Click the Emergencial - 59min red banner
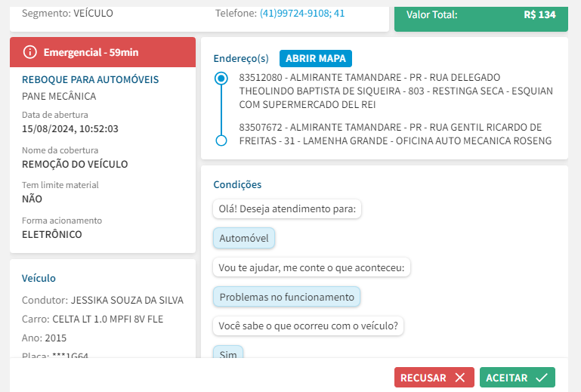 point(103,52)
